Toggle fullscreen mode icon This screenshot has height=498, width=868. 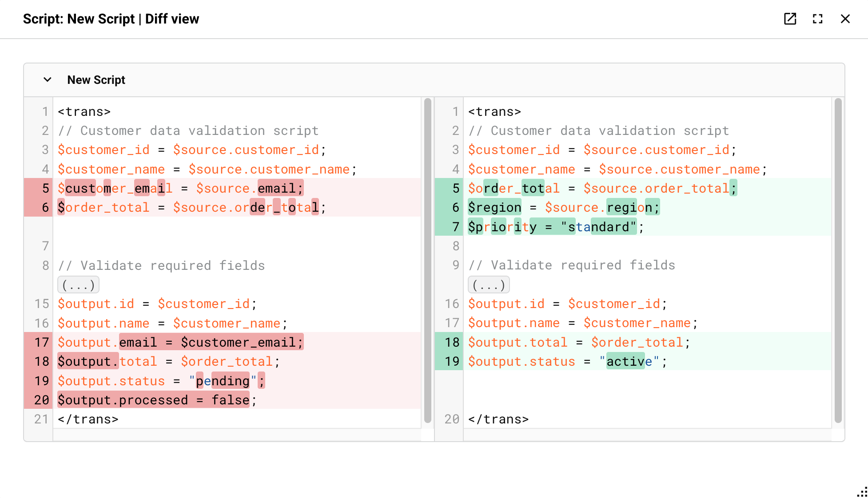pos(817,19)
